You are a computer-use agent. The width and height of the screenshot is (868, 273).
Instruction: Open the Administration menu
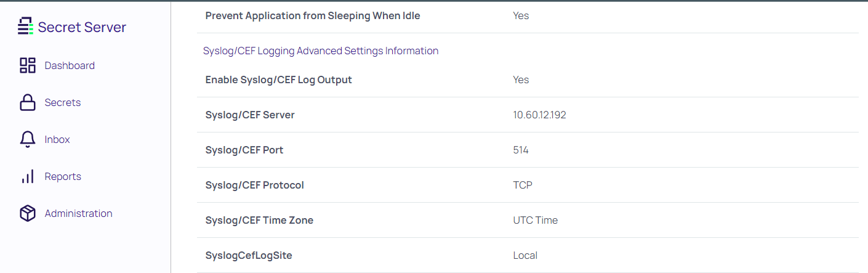tap(78, 213)
